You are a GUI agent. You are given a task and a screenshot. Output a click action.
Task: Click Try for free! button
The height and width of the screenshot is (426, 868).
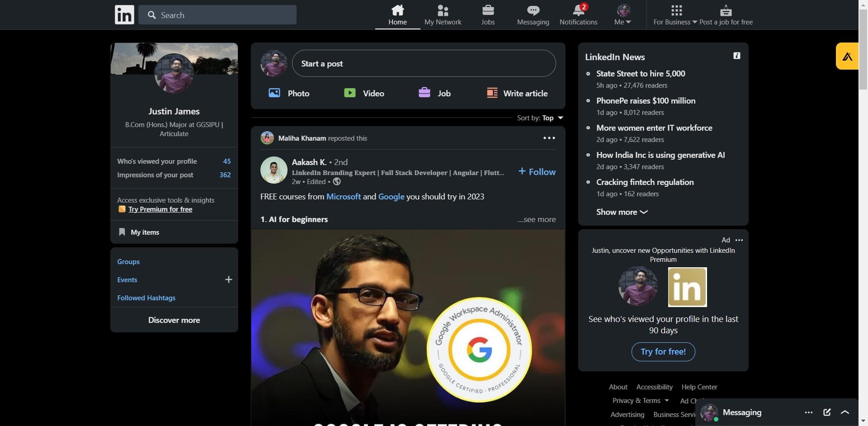[663, 352]
